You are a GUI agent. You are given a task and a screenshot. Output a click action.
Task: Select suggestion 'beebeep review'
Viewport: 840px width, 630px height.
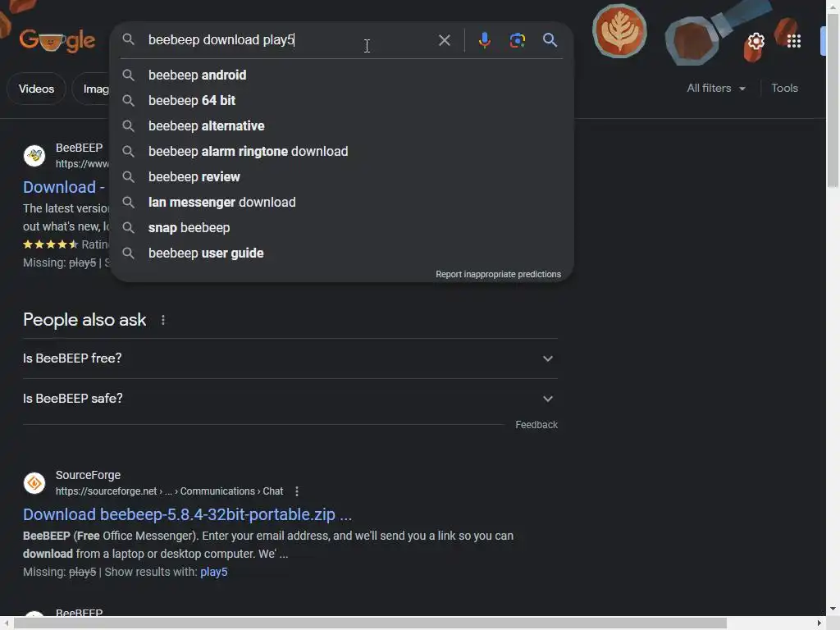tap(342, 177)
